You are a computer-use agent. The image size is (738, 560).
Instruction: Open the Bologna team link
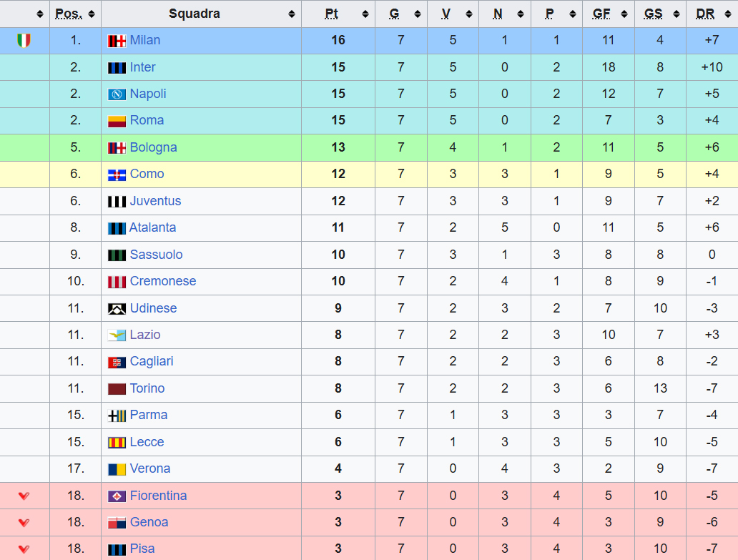(x=153, y=147)
